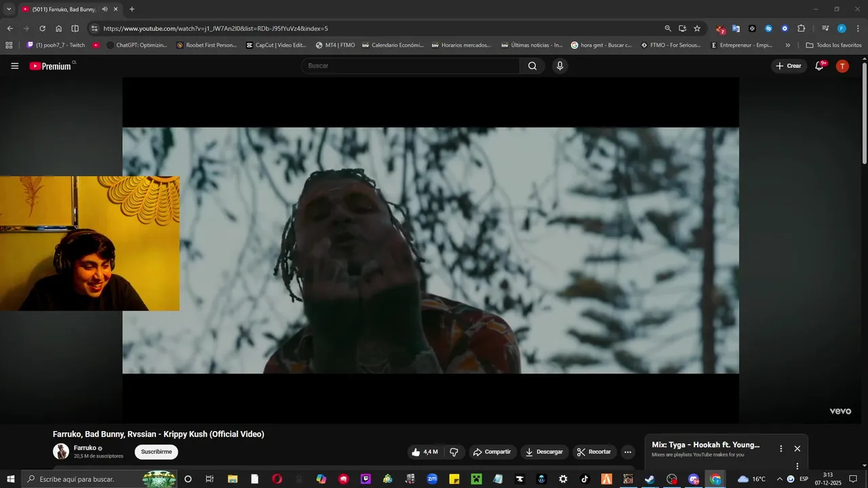The height and width of the screenshot is (488, 868).
Task: Start voice search with microphone icon
Action: click(559, 66)
